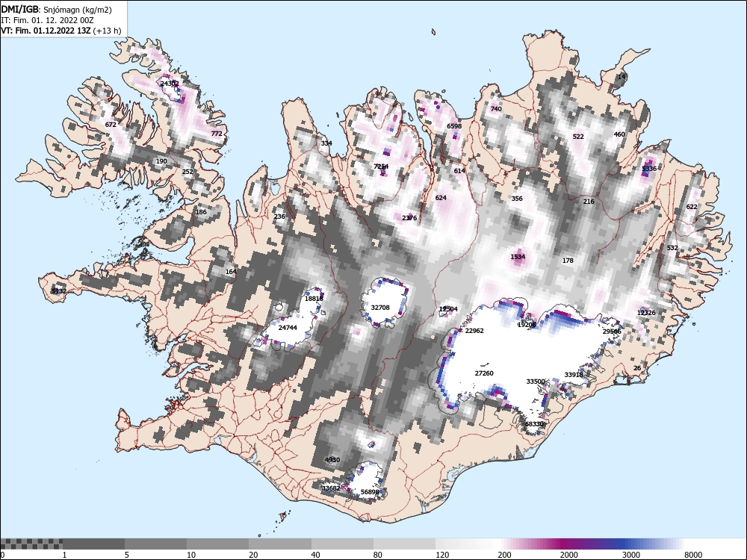Click the DMI/IGB Snjómagn title text
Viewport: 747px width, 560px height.
pos(56,10)
